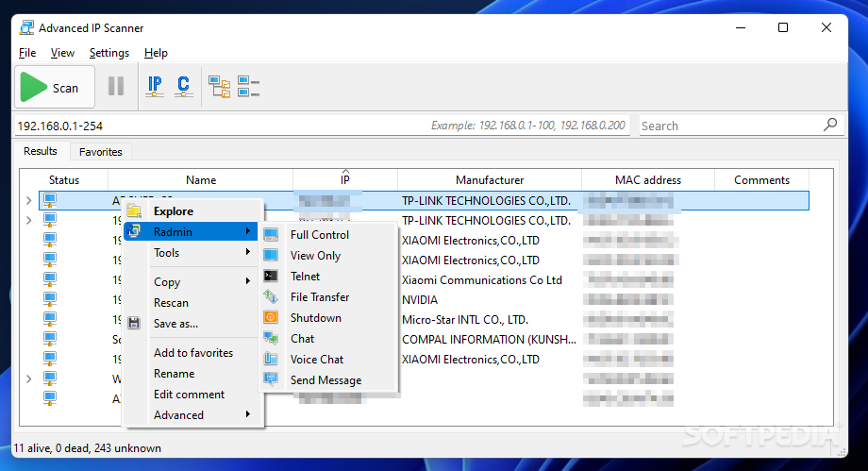Open the Help menu

tap(156, 53)
